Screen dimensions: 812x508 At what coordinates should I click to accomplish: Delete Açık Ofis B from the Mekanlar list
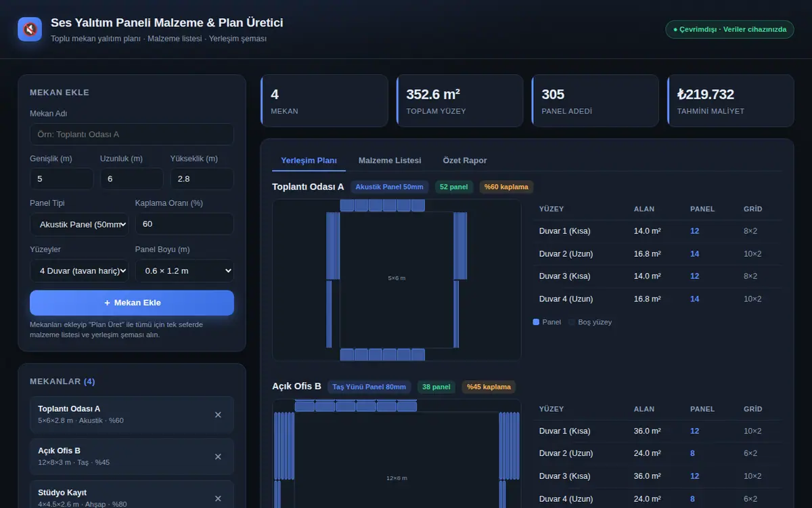click(218, 457)
